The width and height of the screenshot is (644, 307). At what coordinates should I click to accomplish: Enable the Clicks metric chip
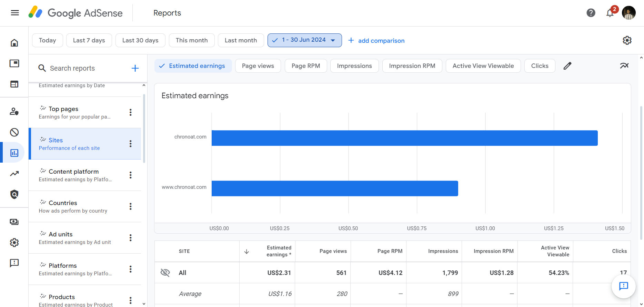pyautogui.click(x=540, y=66)
